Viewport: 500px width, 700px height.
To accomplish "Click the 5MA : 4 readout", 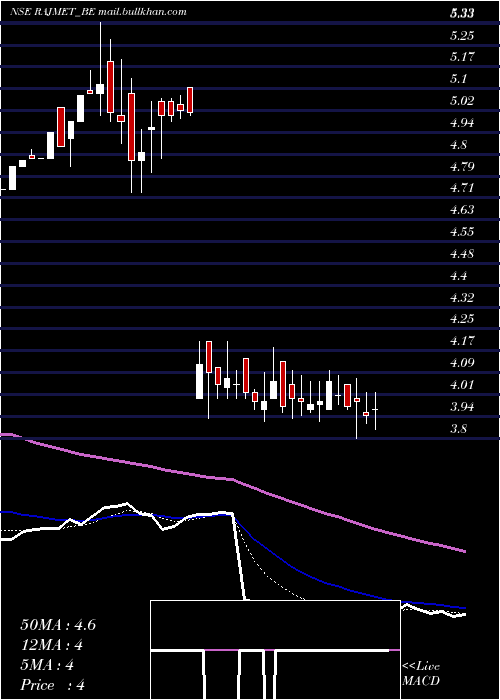I will coord(47,665).
